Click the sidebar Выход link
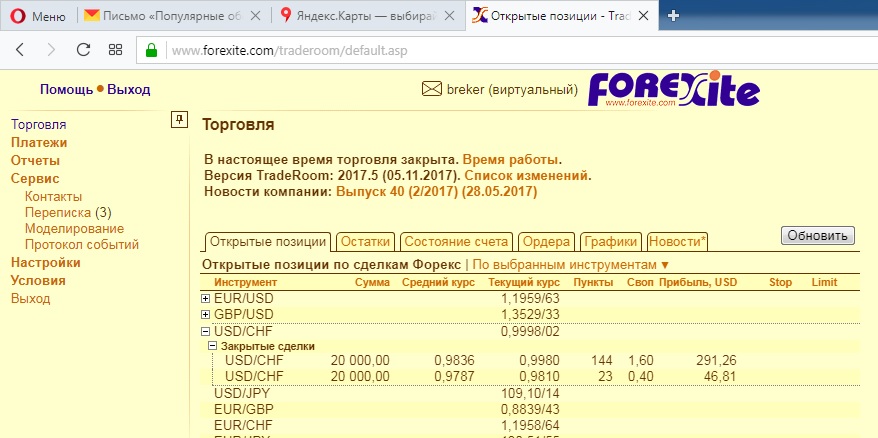Screen dimensions: 878x438 point(31,299)
